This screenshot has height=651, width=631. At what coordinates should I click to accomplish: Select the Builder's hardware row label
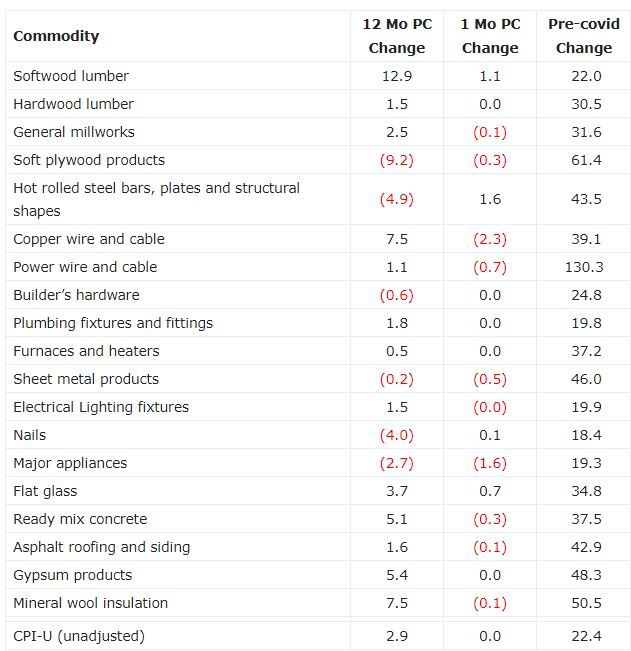pyautogui.click(x=76, y=295)
